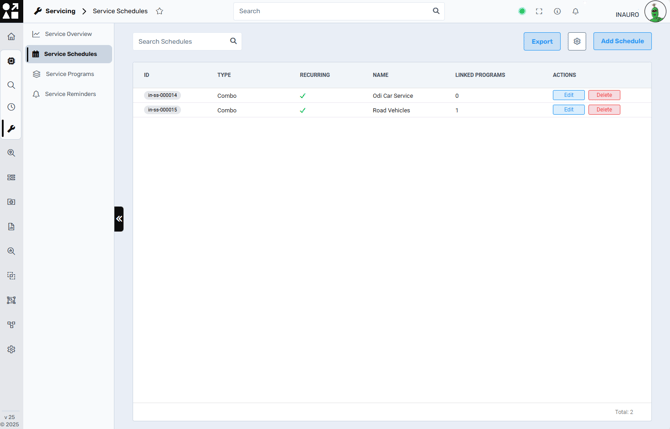Collapse the side menu with double-chevron

point(119,218)
